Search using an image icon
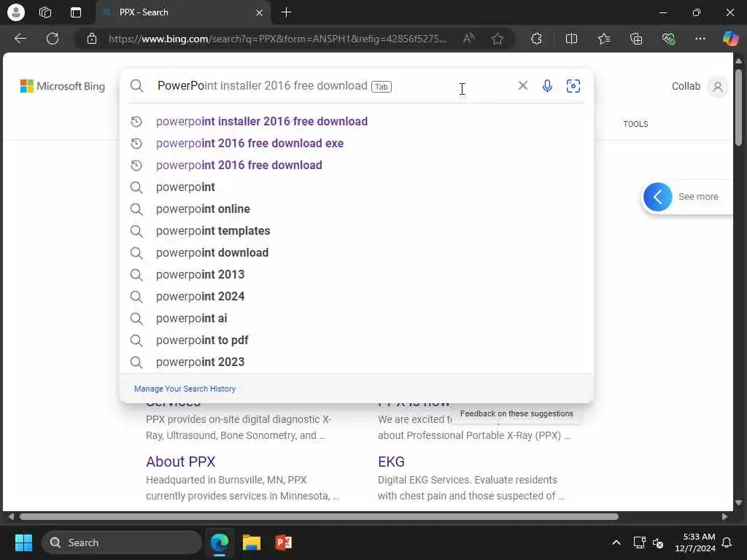747x560 pixels. click(573, 86)
